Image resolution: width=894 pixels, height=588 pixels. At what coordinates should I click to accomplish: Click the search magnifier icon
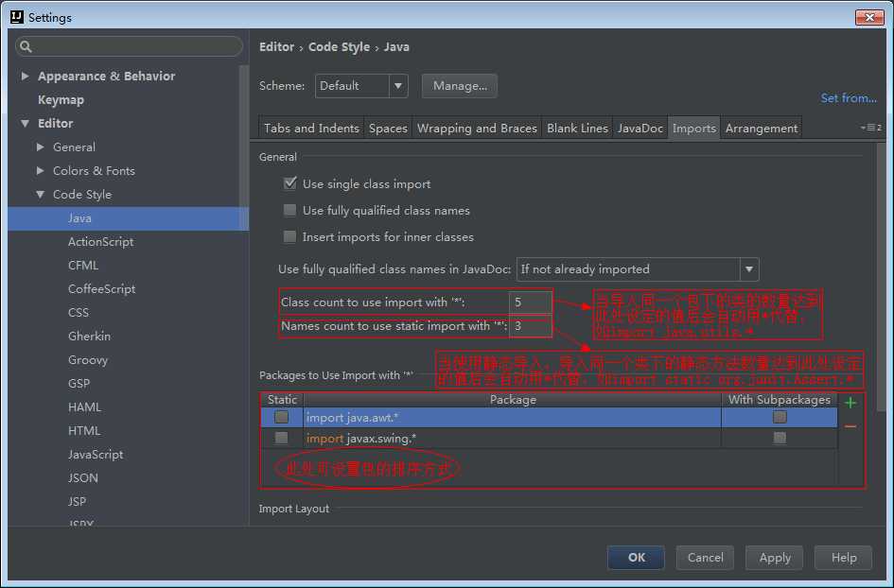click(x=26, y=46)
